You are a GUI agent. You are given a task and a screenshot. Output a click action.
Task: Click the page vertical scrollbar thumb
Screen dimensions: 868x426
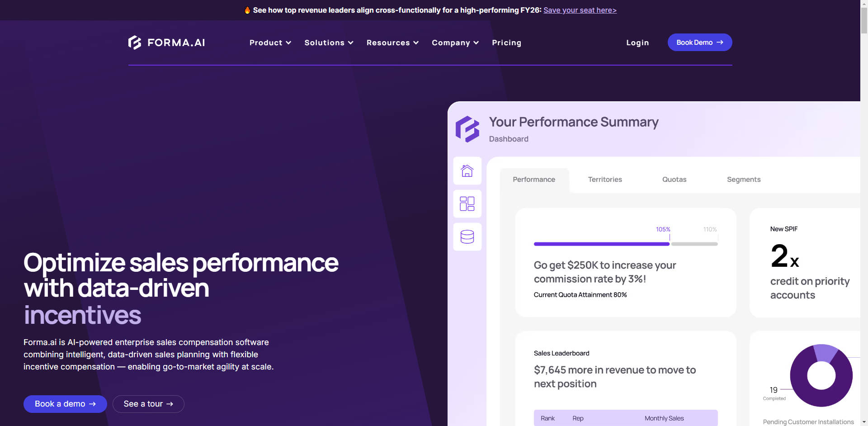[864, 20]
